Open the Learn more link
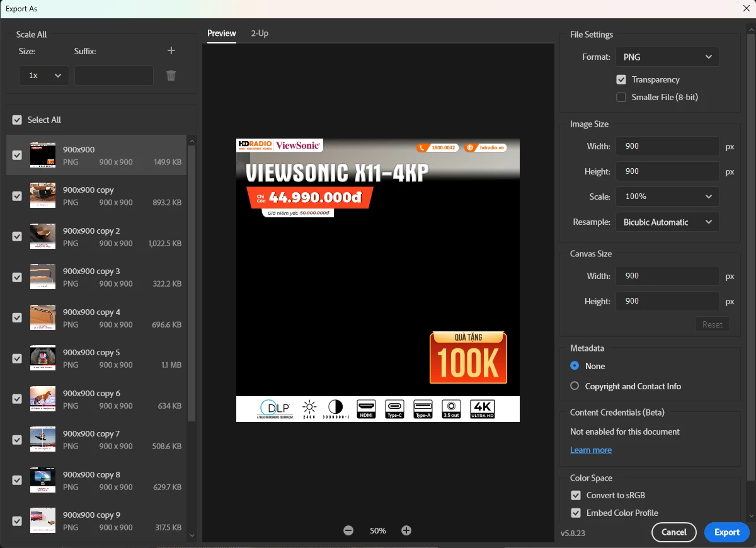The height and width of the screenshot is (548, 756). (591, 450)
